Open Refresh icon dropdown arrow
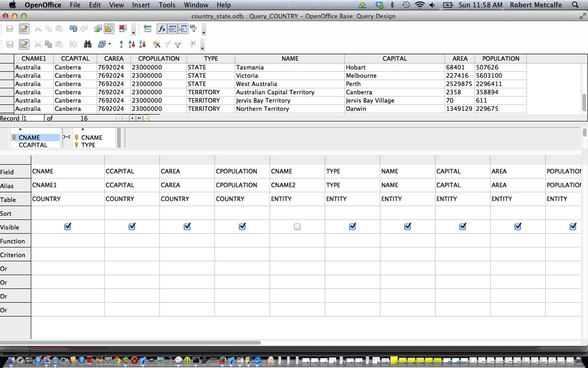Image resolution: width=588 pixels, height=368 pixels. (109, 45)
